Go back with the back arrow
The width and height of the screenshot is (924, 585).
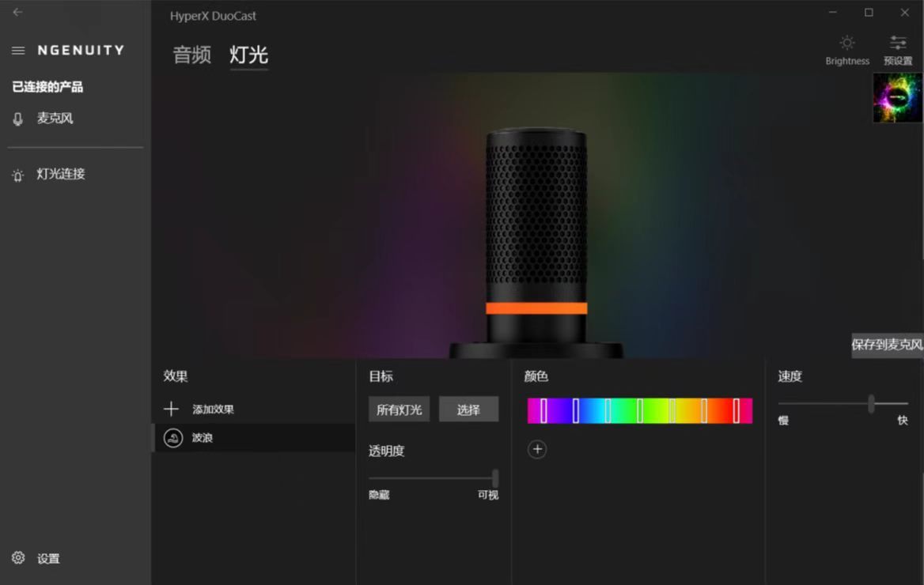(x=17, y=12)
